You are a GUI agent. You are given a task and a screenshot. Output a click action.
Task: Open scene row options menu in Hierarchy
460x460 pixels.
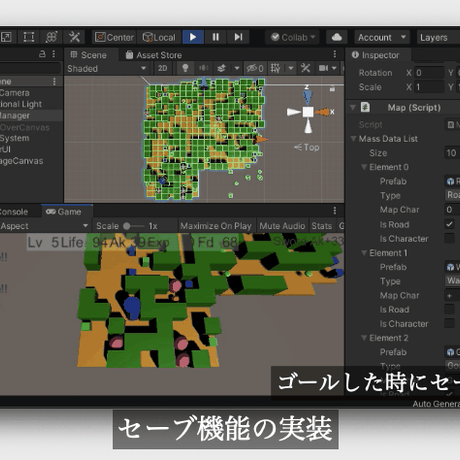(54, 81)
